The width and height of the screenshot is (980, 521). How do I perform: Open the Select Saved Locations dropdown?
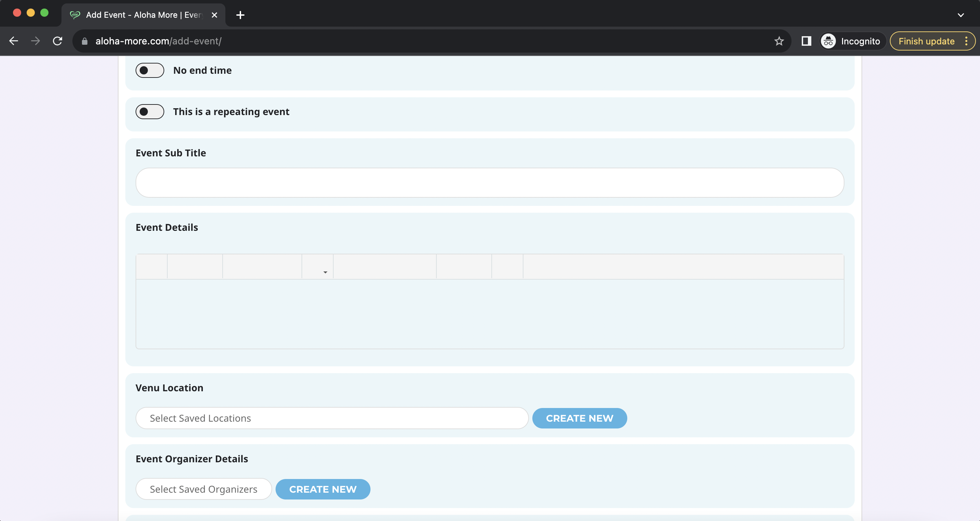(332, 418)
